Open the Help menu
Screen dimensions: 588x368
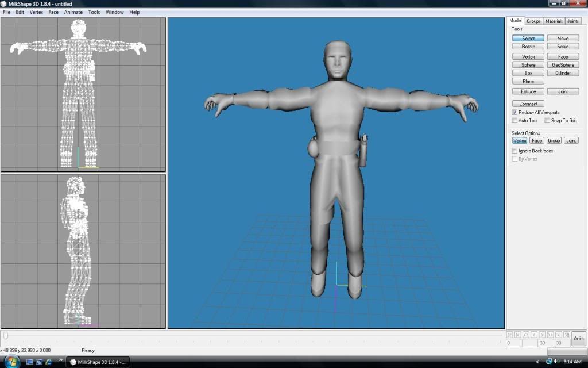click(x=134, y=12)
